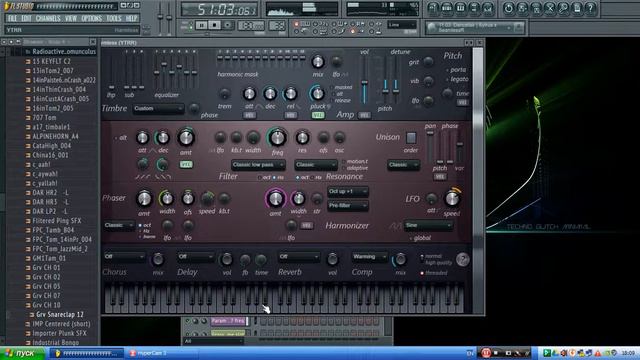Select Grv Snareclap 12 in browser

[x=60, y=315]
